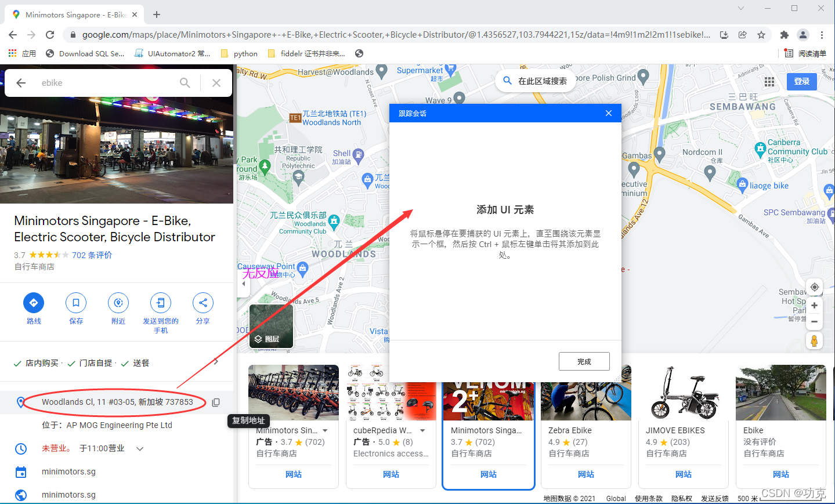Zoom in the map with plus
The height and width of the screenshot is (504, 835).
(x=815, y=306)
